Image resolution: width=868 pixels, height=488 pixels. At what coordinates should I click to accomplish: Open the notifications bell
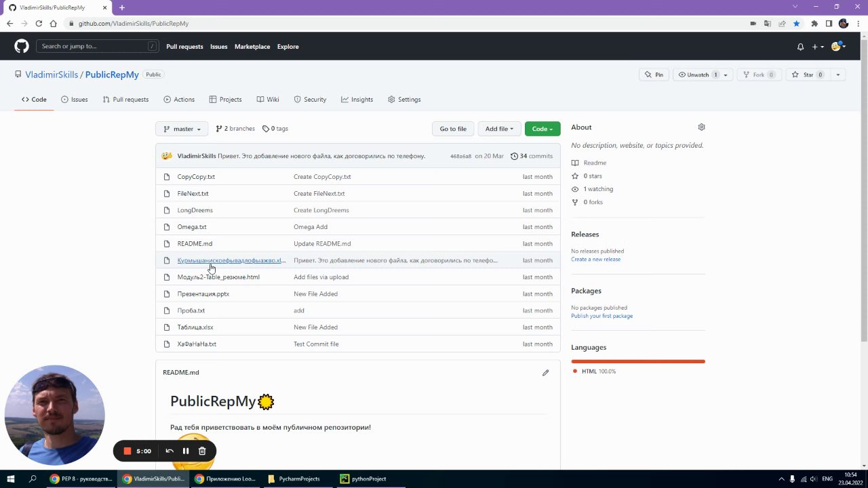coord(800,47)
